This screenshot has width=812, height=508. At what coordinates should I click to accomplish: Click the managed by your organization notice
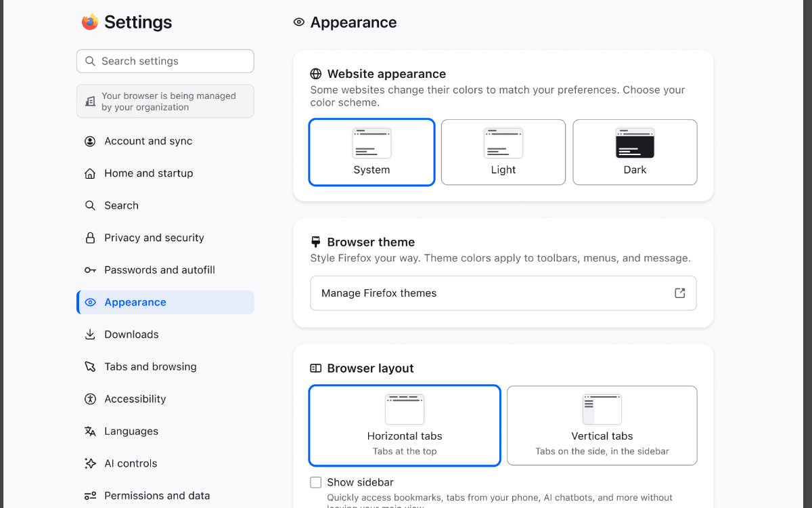[165, 102]
